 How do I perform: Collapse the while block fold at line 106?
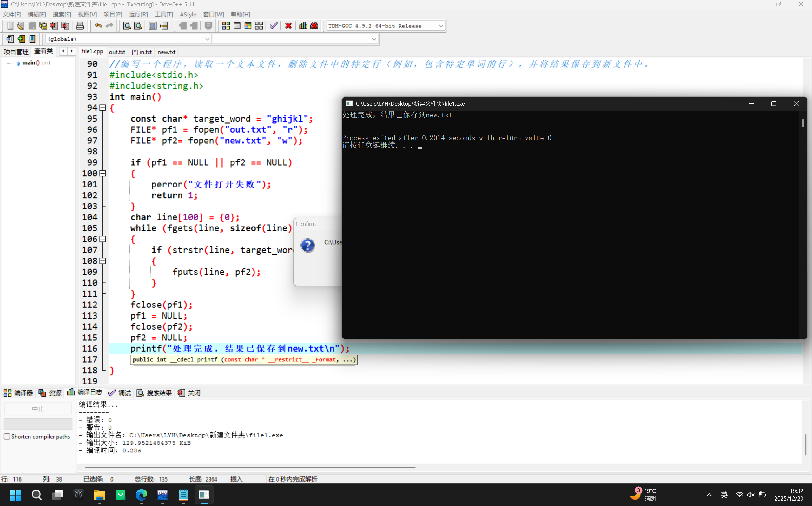pos(103,239)
